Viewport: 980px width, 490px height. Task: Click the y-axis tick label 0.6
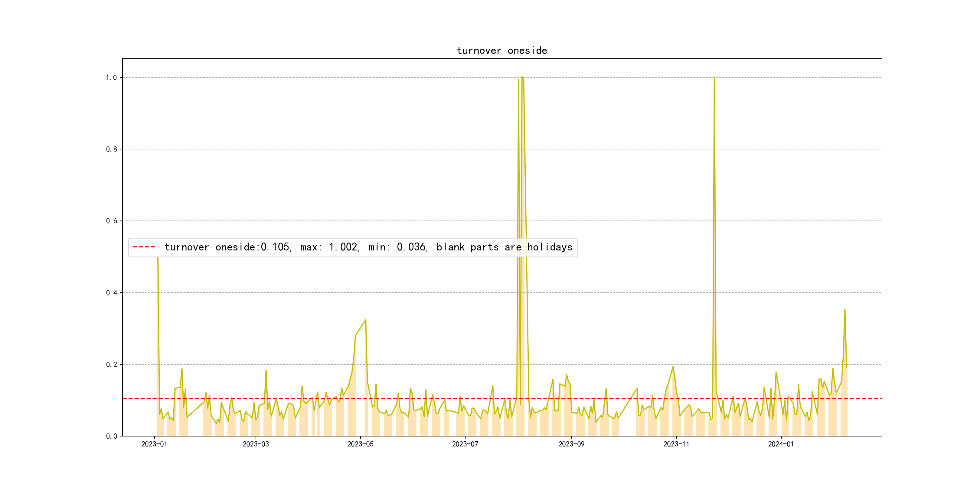111,221
